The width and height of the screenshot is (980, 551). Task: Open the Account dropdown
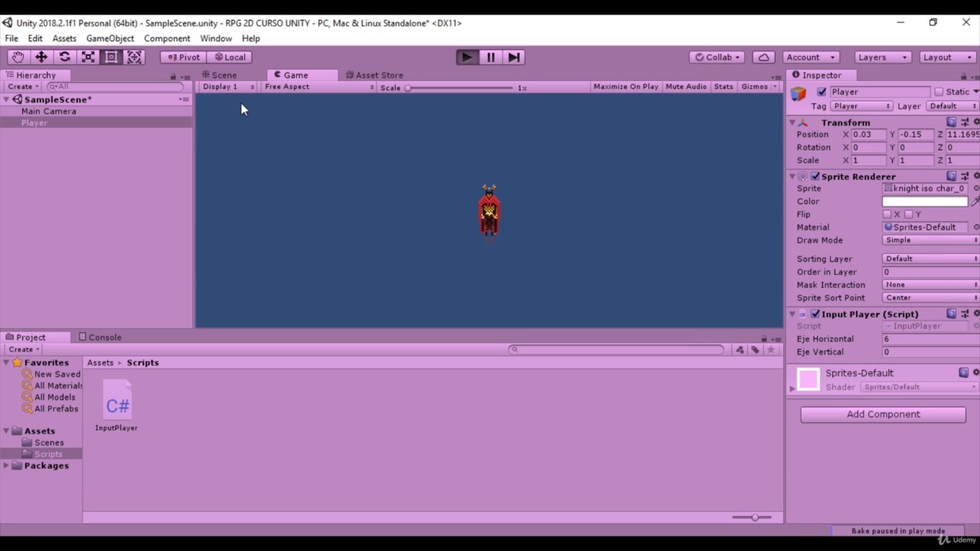pos(811,57)
